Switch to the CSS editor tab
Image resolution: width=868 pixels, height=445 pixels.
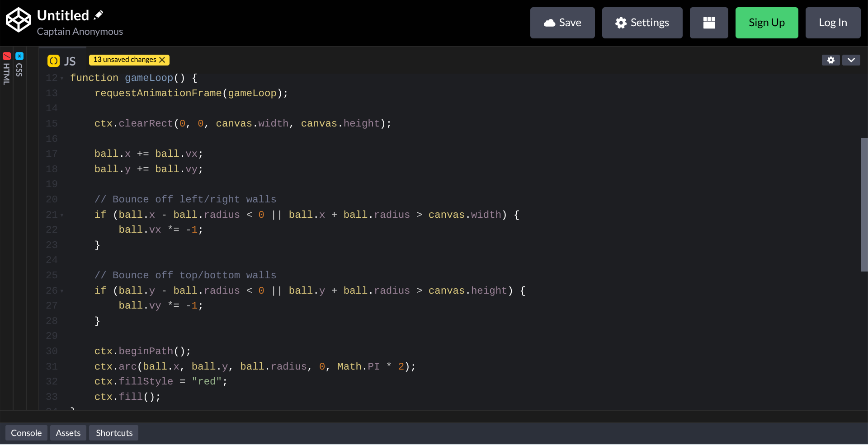(19, 65)
